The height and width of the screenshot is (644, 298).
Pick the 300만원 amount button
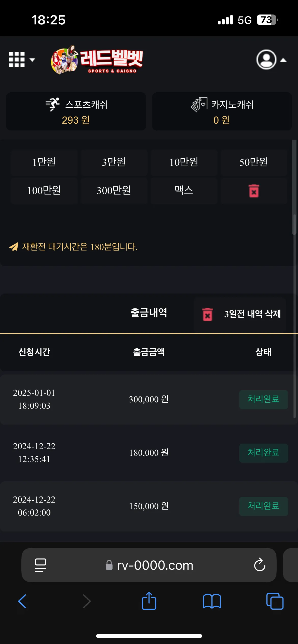point(114,190)
